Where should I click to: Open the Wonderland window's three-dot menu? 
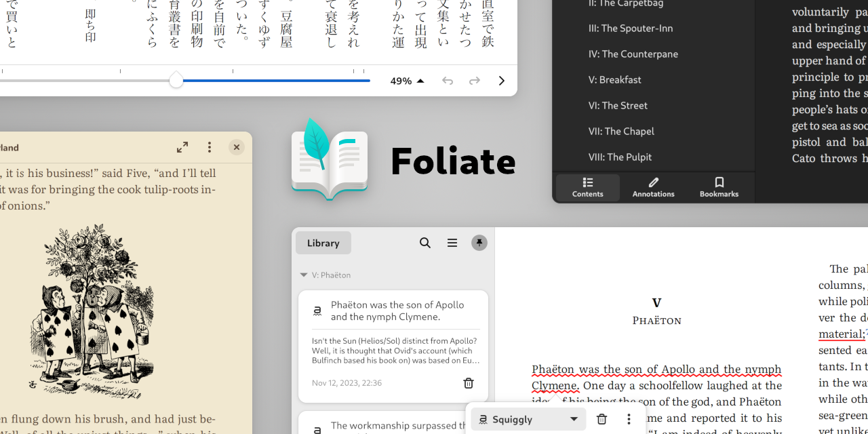click(x=210, y=147)
